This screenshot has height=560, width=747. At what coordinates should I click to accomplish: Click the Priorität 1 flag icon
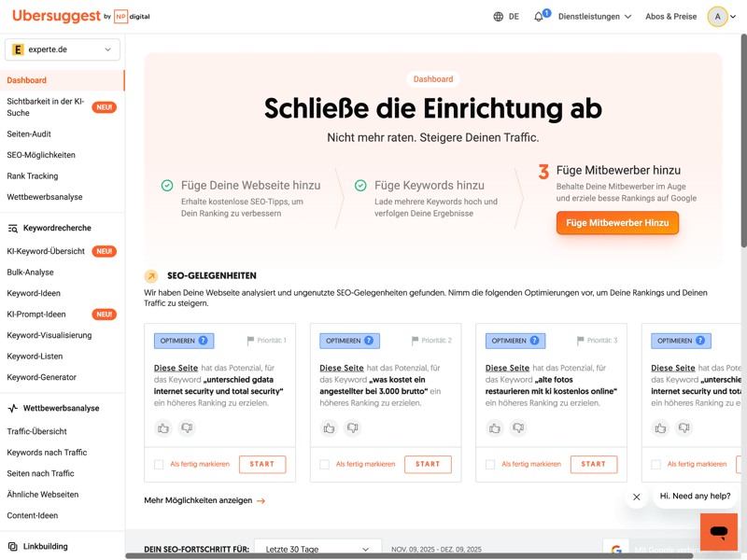tap(250, 341)
